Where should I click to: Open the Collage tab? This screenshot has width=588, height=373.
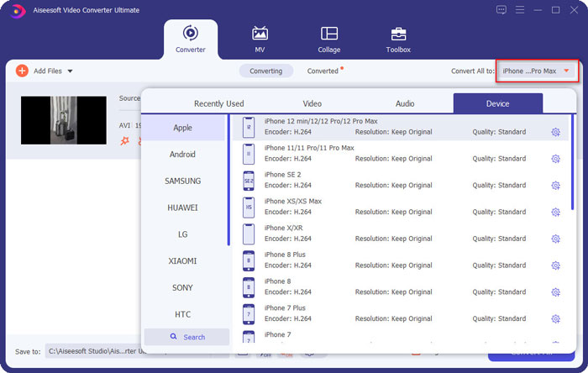(x=329, y=39)
